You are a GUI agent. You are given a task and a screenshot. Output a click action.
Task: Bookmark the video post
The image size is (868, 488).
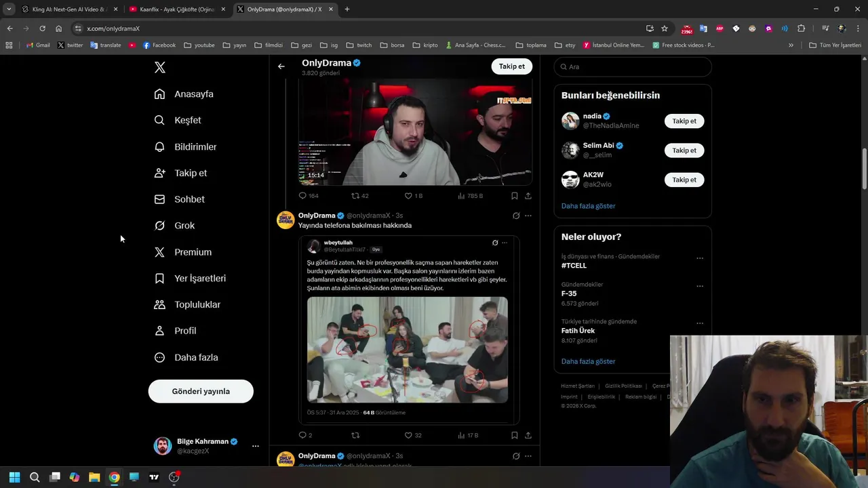tap(515, 196)
